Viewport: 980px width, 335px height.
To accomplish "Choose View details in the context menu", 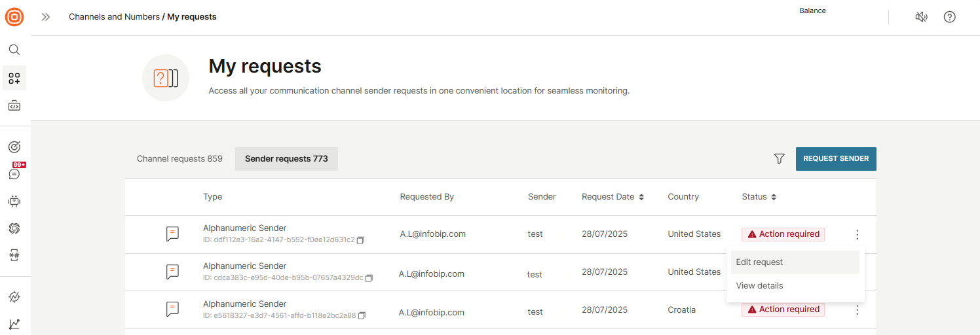I will [759, 286].
